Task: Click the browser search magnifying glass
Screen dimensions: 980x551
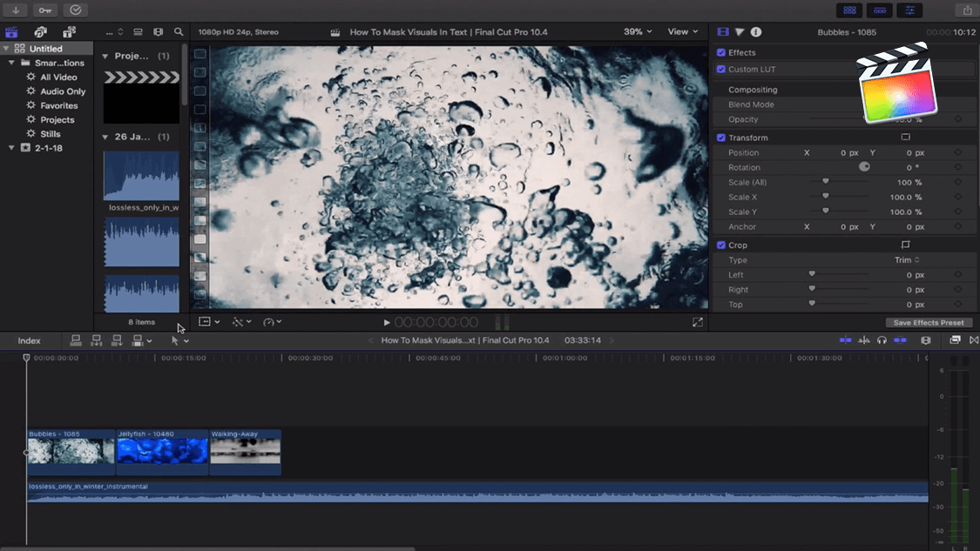Action: 179,32
